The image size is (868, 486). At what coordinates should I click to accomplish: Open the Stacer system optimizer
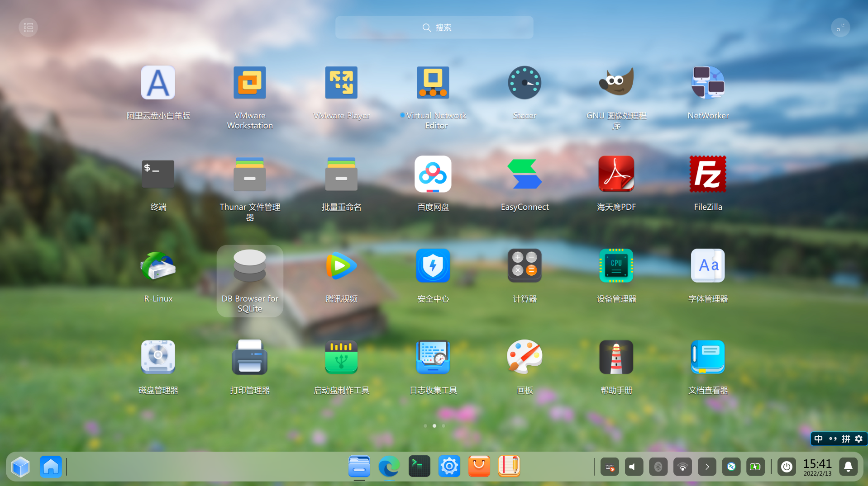pos(525,83)
